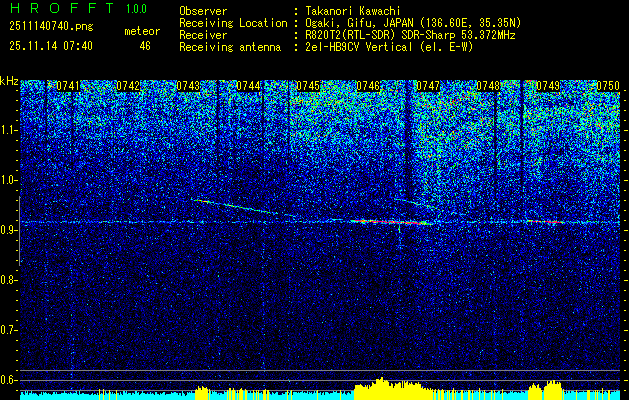Select location Ogaki, Gifu, JAPAN coordinates
This screenshot has width=629, height=400.
coord(413,23)
